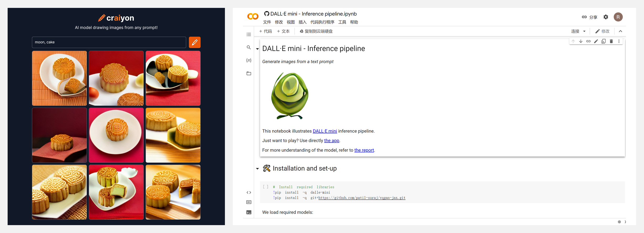Image resolution: width=644 pixels, height=233 pixels.
Task: Click the GitHub icon beside notebook title
Action: [266, 14]
